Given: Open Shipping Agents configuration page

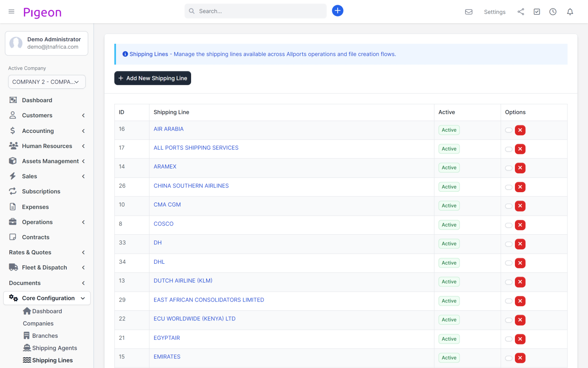Looking at the screenshot, I should pos(50,348).
